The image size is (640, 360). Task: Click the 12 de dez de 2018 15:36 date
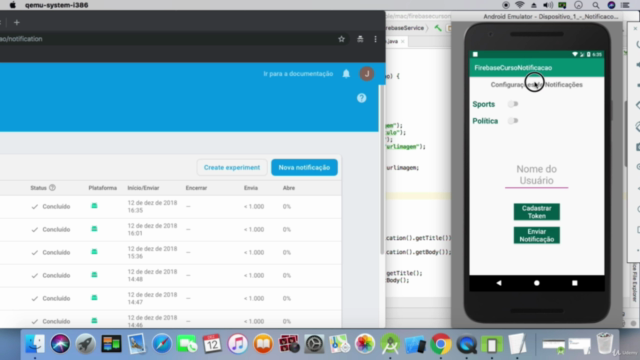click(x=152, y=252)
